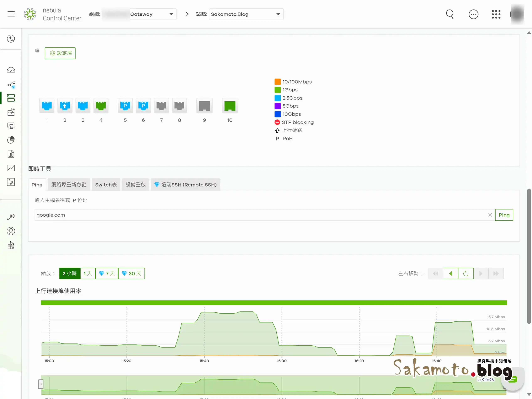Open the apps grid launcher icon
The height and width of the screenshot is (399, 532).
pos(496,14)
